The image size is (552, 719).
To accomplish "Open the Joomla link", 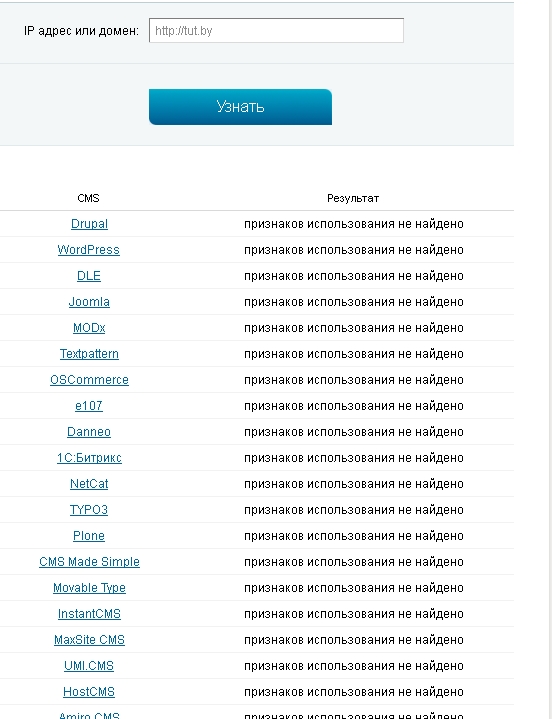I will [89, 302].
